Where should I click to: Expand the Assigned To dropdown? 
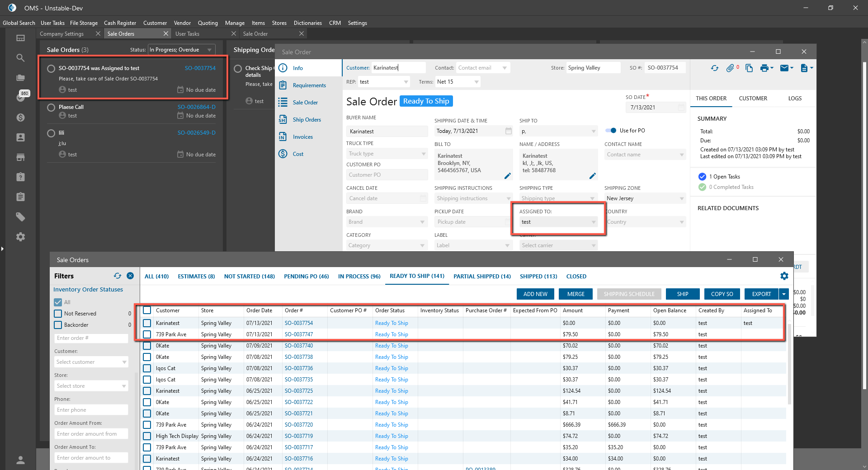pos(593,222)
